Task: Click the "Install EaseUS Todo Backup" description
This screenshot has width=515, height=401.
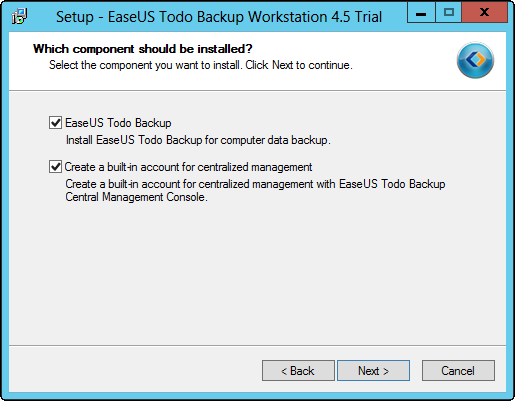Action: pos(198,140)
